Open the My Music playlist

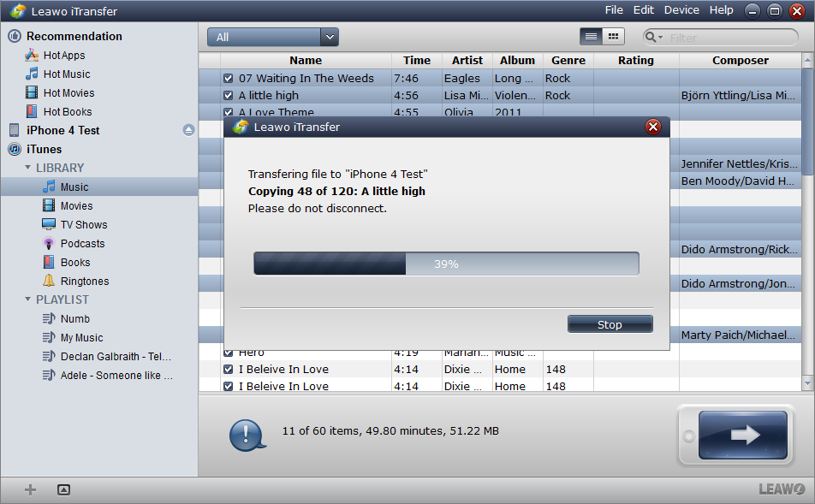click(81, 338)
